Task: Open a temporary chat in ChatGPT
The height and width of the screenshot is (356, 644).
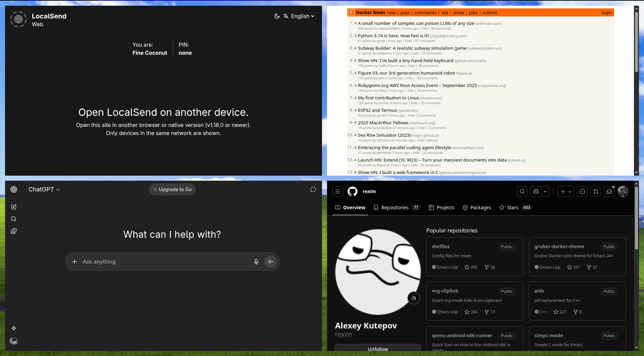Action: (x=313, y=189)
